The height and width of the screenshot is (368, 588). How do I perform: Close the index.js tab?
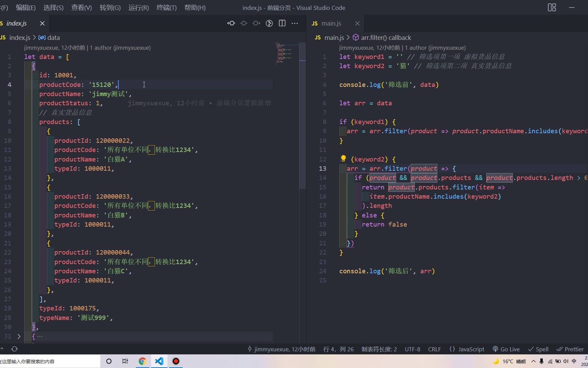42,23
